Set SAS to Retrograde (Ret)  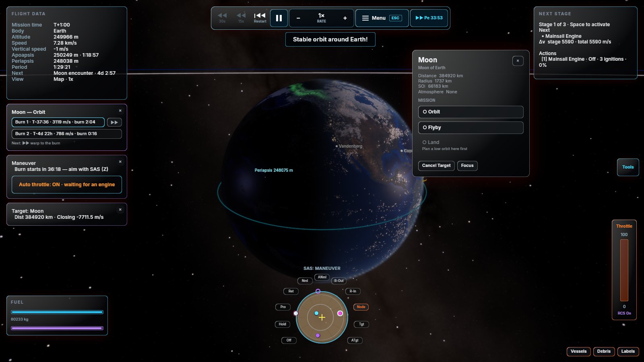pos(291,291)
